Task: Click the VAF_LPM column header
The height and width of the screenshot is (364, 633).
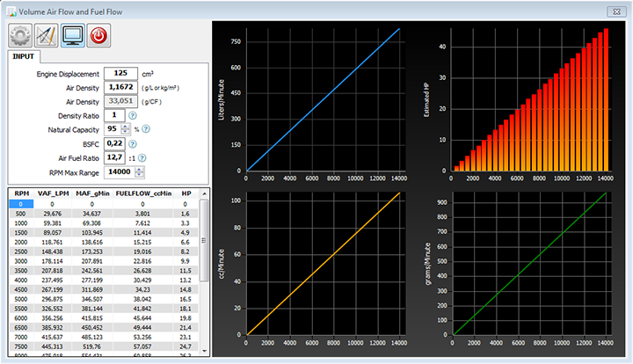Action: pyautogui.click(x=53, y=193)
